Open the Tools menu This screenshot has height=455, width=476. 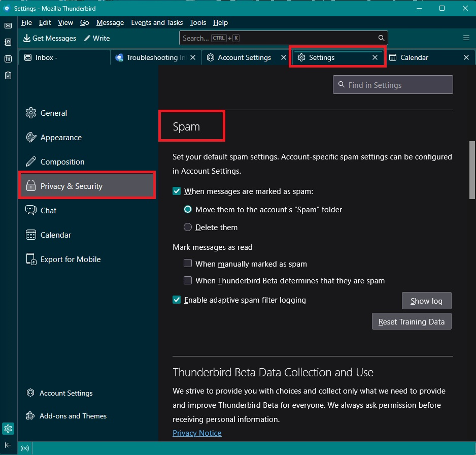click(198, 22)
